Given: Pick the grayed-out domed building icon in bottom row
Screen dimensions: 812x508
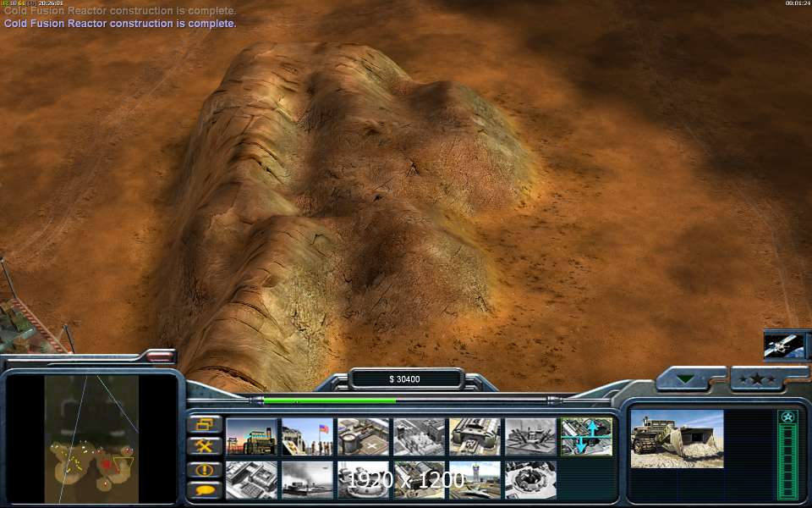Looking at the screenshot, I should coord(364,480).
